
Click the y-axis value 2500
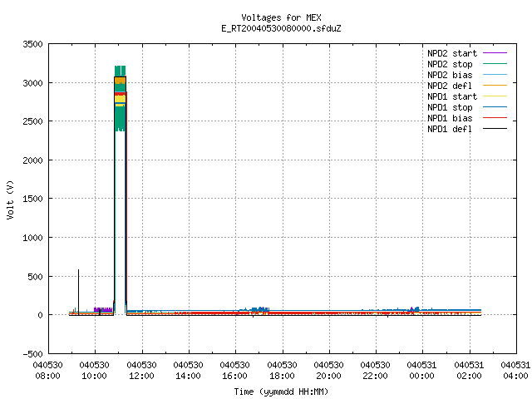(32, 121)
